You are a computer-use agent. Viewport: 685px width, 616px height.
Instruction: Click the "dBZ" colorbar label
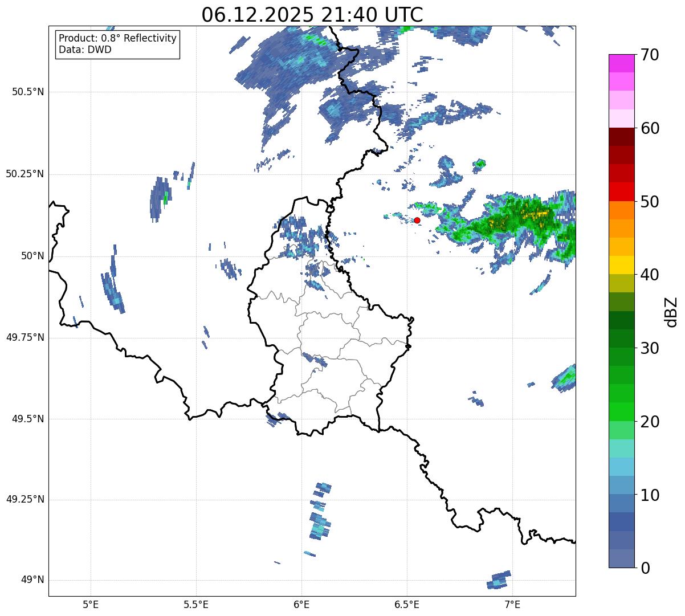coord(671,311)
